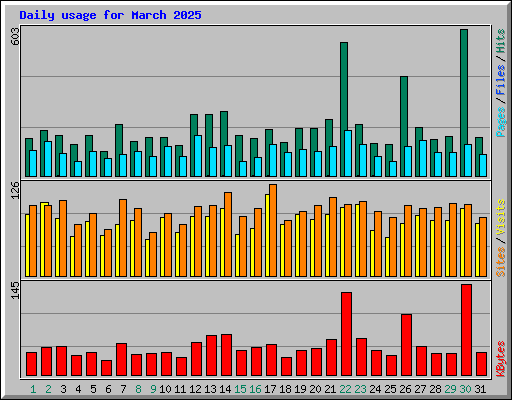Select the green hits bar for day 22
512x400 pixels.
[x=344, y=87]
